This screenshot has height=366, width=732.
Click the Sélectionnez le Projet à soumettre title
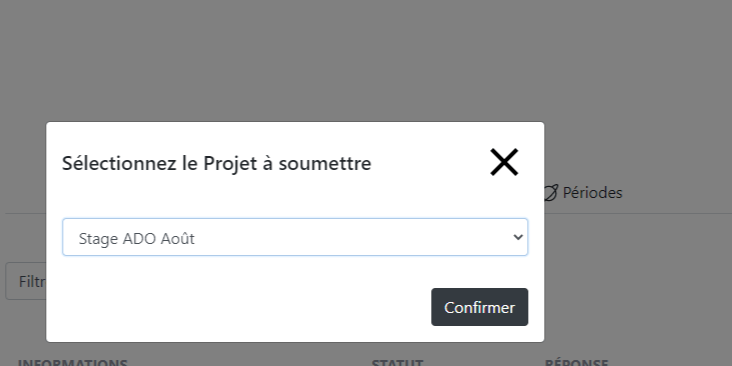point(217,163)
